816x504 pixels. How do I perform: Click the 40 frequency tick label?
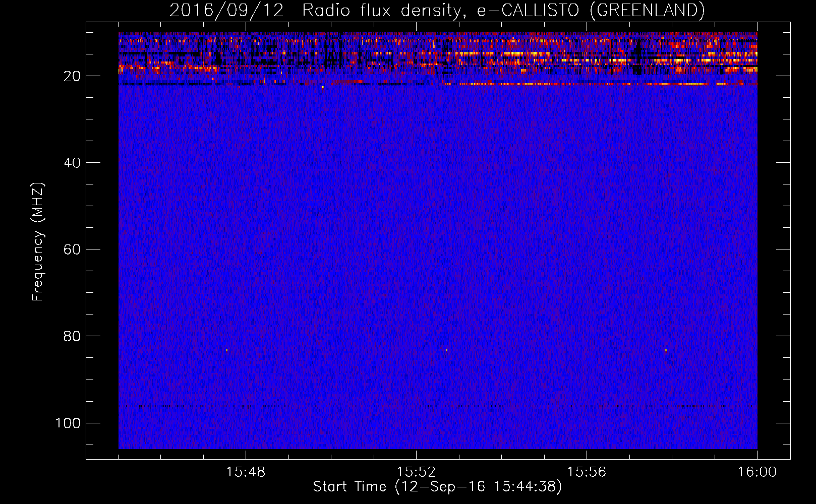[x=72, y=163]
